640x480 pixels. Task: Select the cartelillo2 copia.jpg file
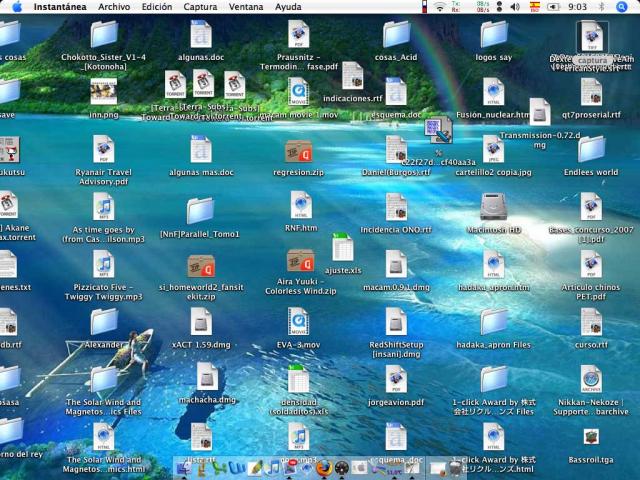pyautogui.click(x=493, y=149)
